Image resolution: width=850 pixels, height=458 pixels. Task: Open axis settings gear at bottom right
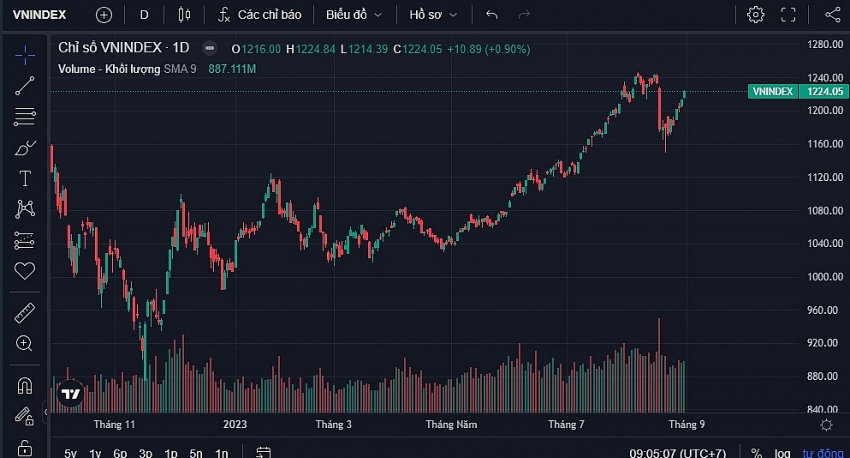click(x=826, y=425)
